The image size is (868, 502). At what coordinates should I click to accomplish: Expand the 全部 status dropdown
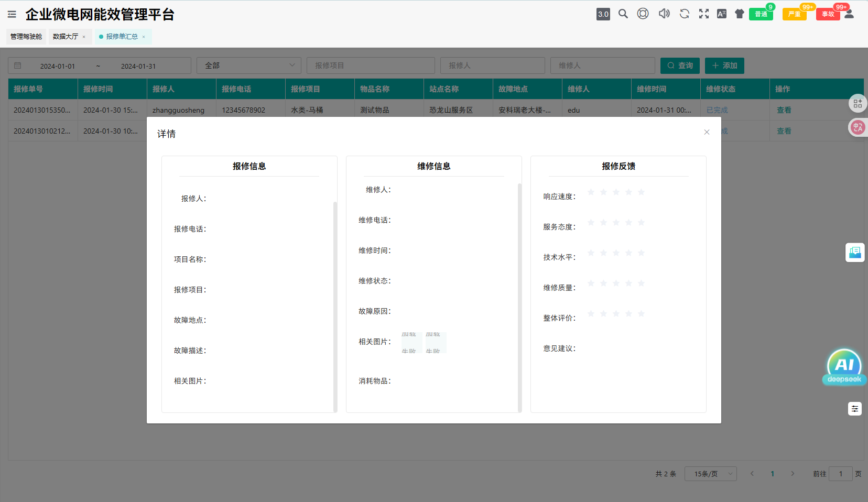248,66
